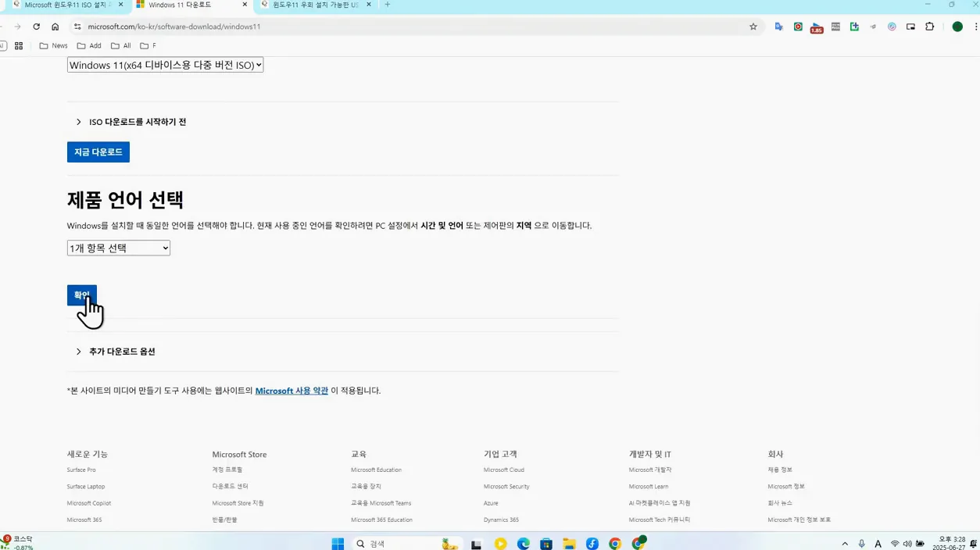The image size is (980, 550).
Task: Open Microsoft Store from the taskbar
Action: [x=546, y=544]
